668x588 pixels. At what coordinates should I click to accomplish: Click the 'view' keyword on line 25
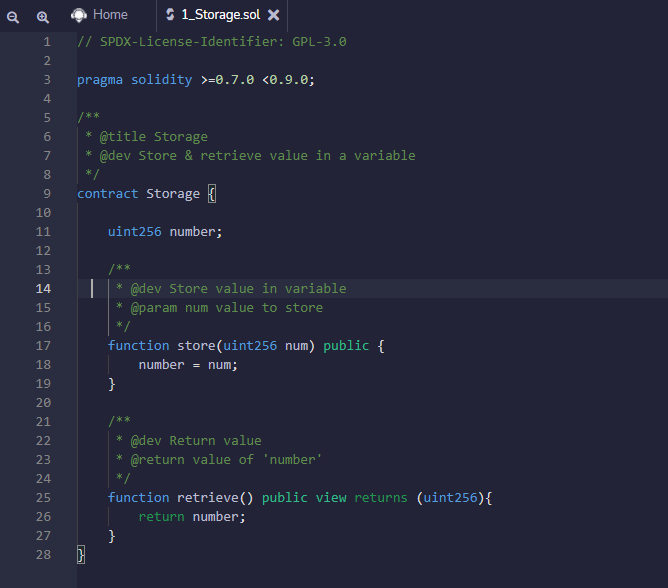coord(331,498)
